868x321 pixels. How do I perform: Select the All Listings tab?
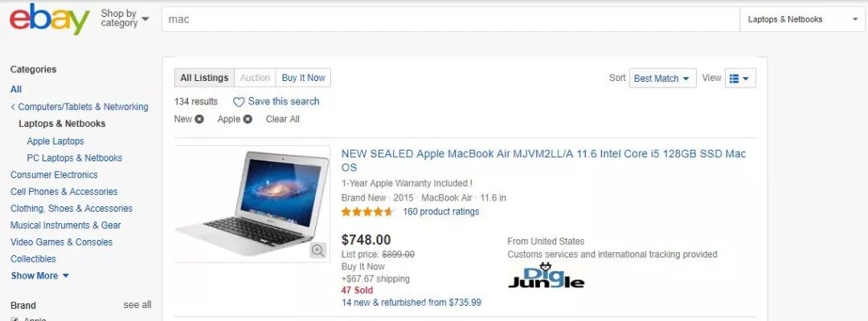[204, 78]
